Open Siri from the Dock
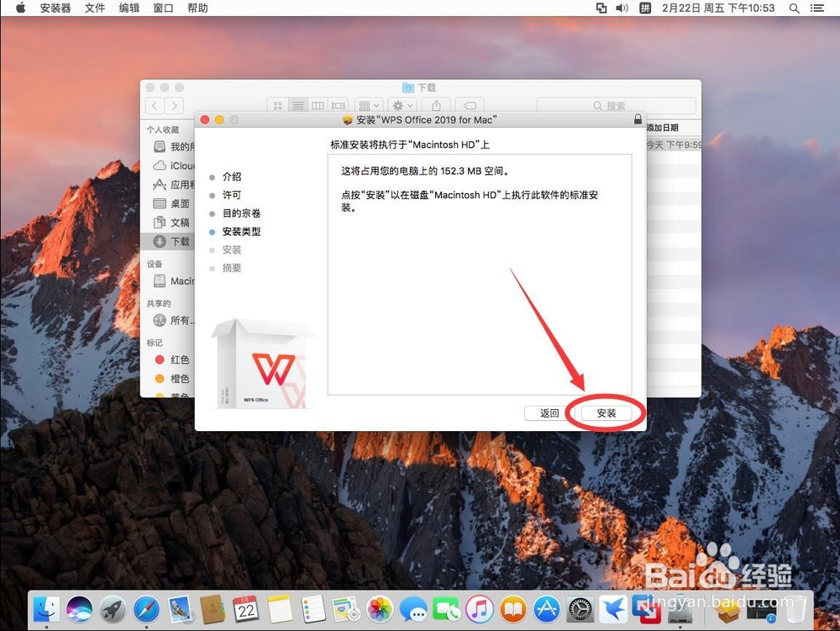The height and width of the screenshot is (631, 840). click(x=79, y=609)
